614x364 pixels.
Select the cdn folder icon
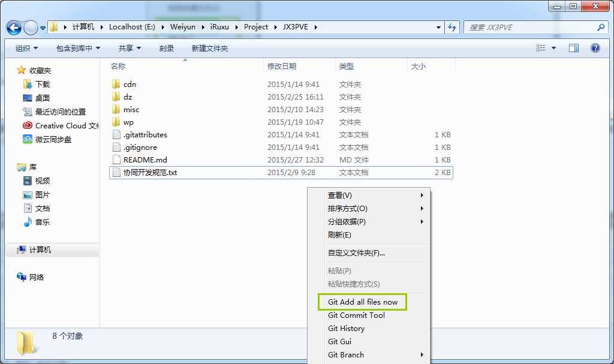(x=116, y=84)
